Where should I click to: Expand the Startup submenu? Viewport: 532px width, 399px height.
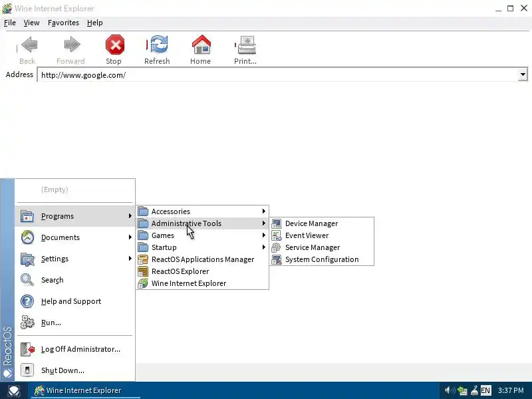click(202, 247)
